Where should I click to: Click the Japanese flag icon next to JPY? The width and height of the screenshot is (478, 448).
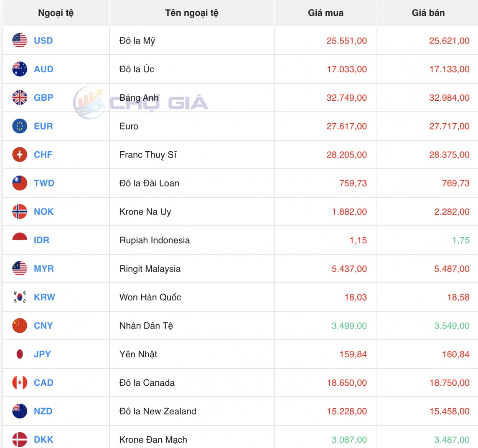(19, 354)
